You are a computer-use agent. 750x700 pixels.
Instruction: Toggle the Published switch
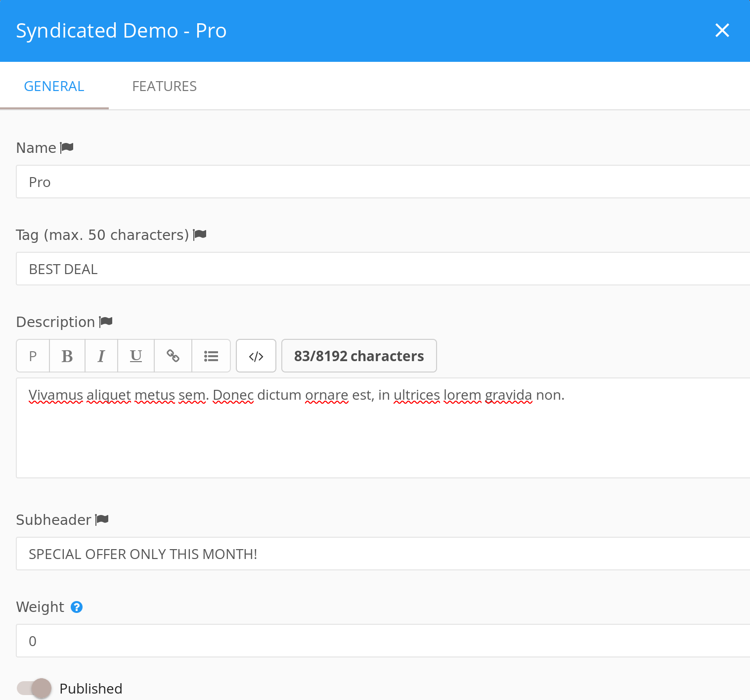click(x=34, y=688)
